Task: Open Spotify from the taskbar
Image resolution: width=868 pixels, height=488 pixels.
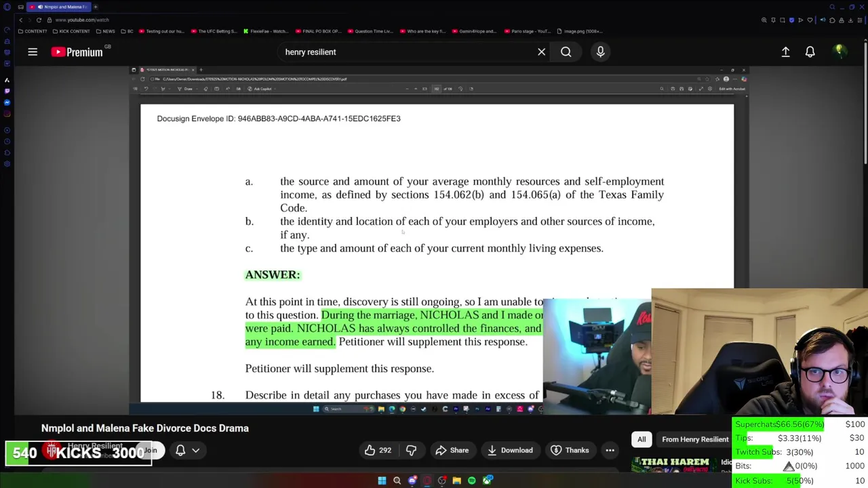Action: 471,481
